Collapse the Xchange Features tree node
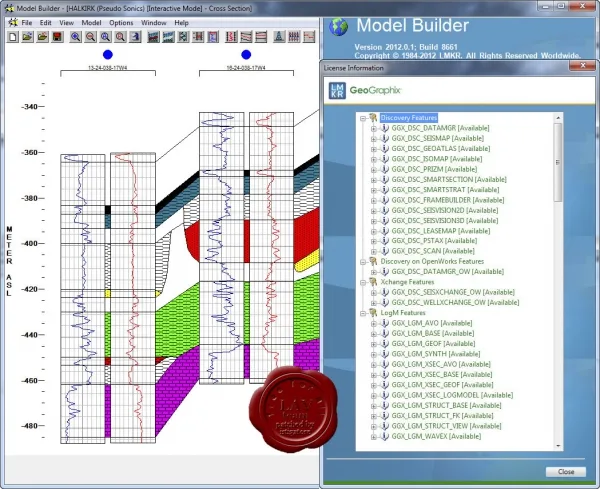Screen dimensions: 600x489 (x=363, y=282)
